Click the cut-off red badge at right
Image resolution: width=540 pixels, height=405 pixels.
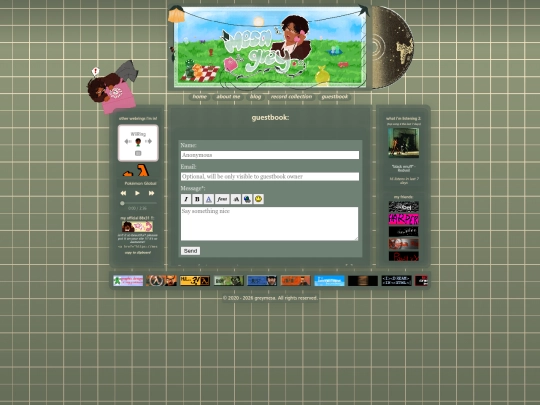pyautogui.click(x=421, y=281)
